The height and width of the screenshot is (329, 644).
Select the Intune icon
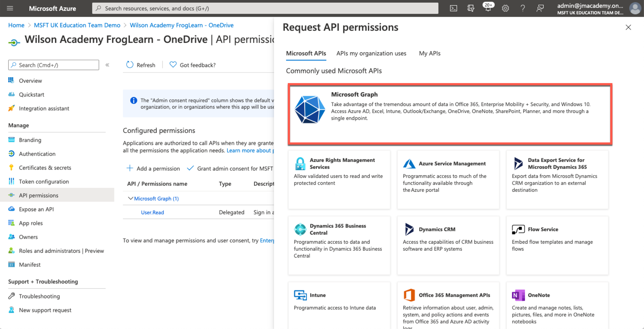tap(300, 295)
